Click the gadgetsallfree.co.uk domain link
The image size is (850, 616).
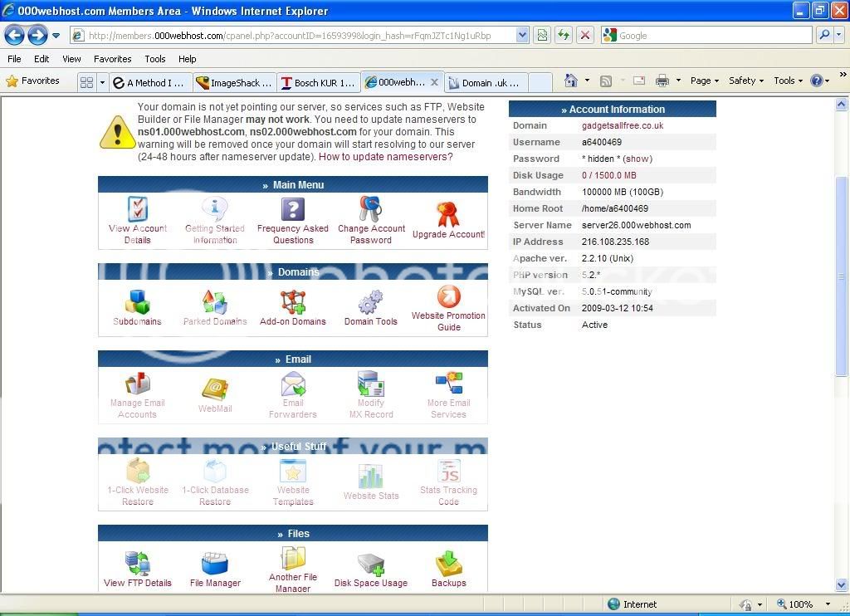pos(623,125)
